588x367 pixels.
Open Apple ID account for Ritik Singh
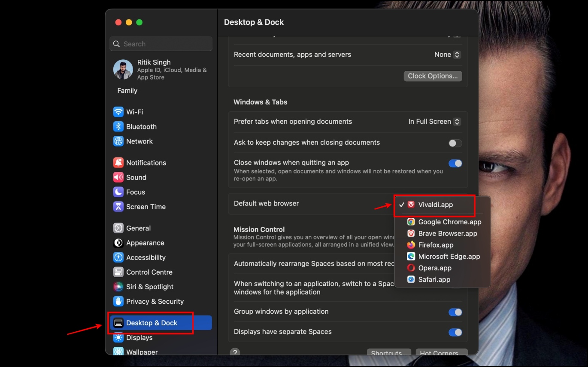click(161, 70)
